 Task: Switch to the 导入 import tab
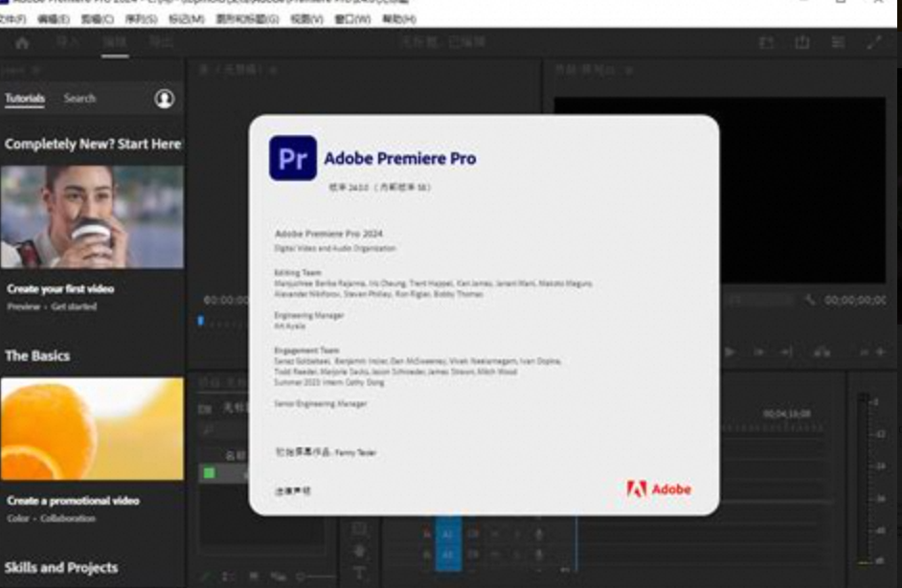pos(67,42)
